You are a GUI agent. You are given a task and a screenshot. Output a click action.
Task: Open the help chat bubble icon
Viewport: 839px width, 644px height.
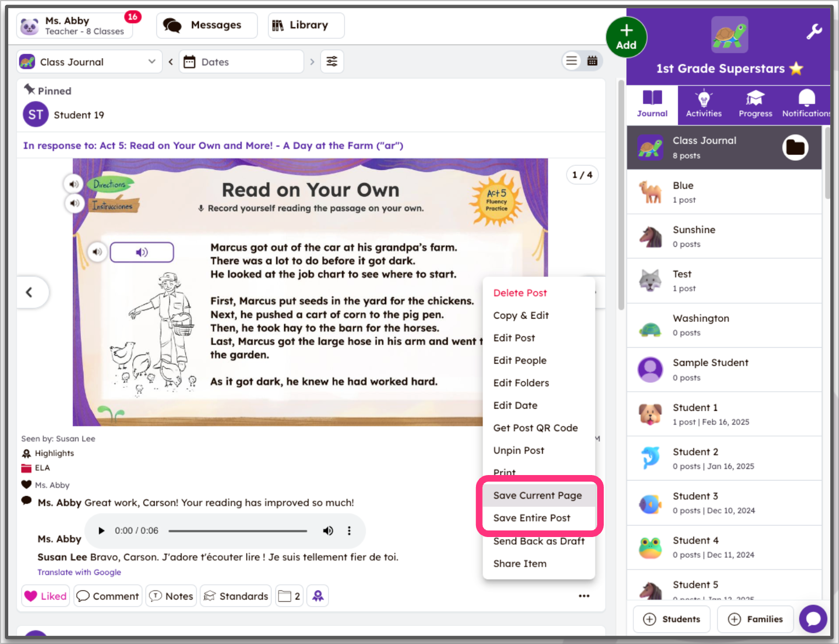[x=813, y=619]
